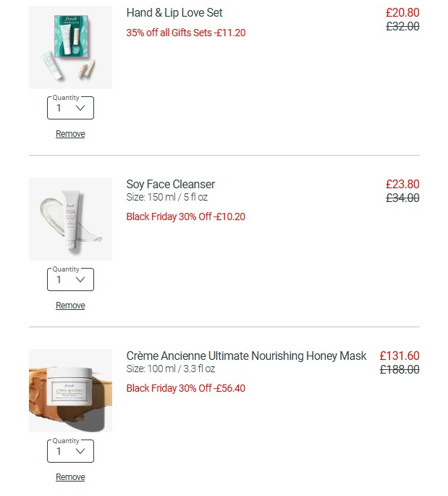Click Black Friday 30% Off -£10.20 promo text

click(x=186, y=217)
